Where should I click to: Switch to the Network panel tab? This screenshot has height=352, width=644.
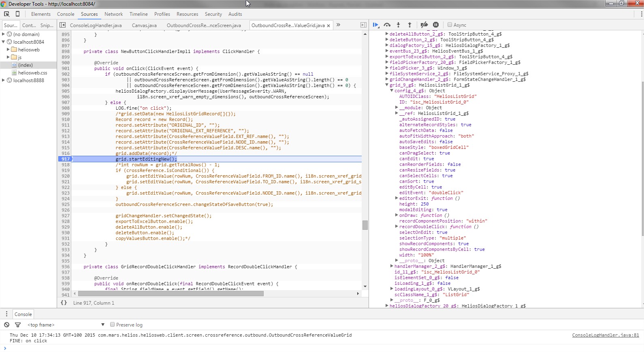(113, 14)
